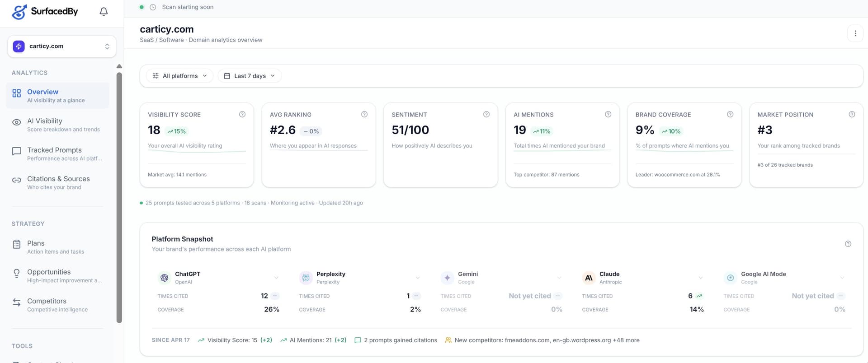Image resolution: width=868 pixels, height=363 pixels.
Task: Open the three-dot options menu for carticy.com
Action: pyautogui.click(x=855, y=33)
